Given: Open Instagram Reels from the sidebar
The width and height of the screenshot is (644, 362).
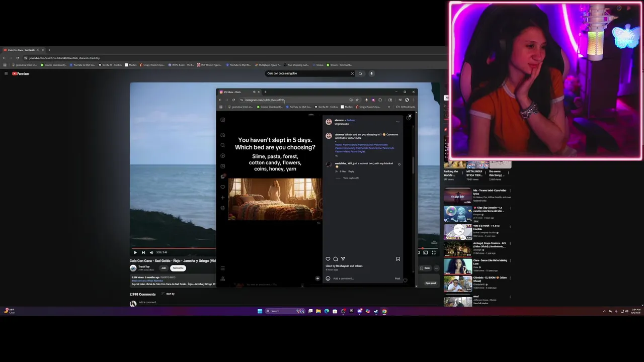Looking at the screenshot, I should pos(223,166).
